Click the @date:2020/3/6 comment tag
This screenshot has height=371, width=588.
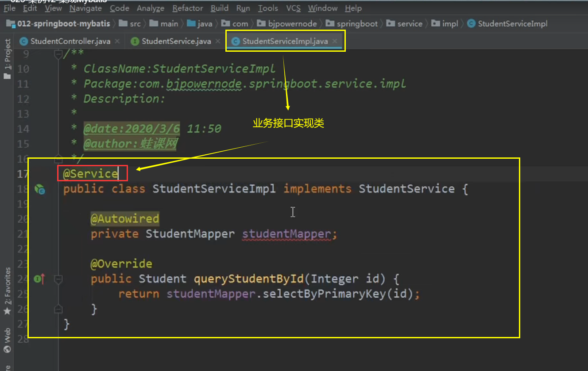tap(132, 129)
